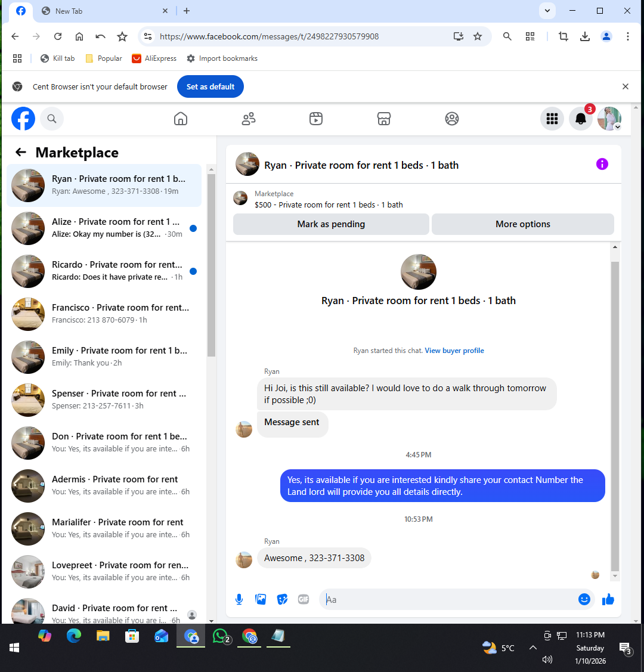Go to the Home feed icon
This screenshot has height=672, width=644.
181,119
